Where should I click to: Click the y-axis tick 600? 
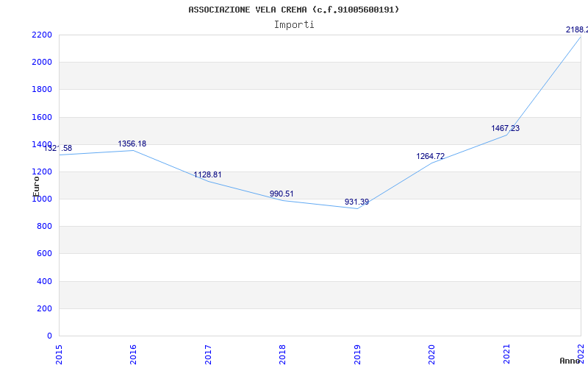(x=44, y=254)
